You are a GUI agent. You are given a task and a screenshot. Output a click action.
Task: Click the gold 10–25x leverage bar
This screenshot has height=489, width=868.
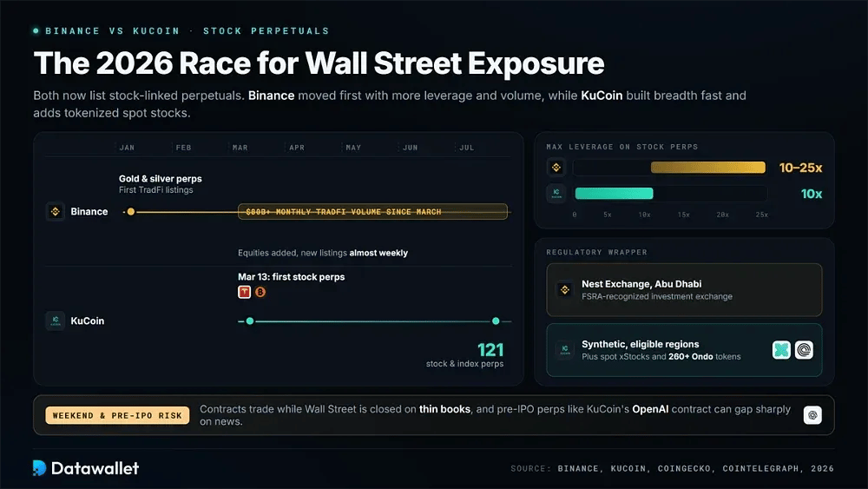[708, 168]
